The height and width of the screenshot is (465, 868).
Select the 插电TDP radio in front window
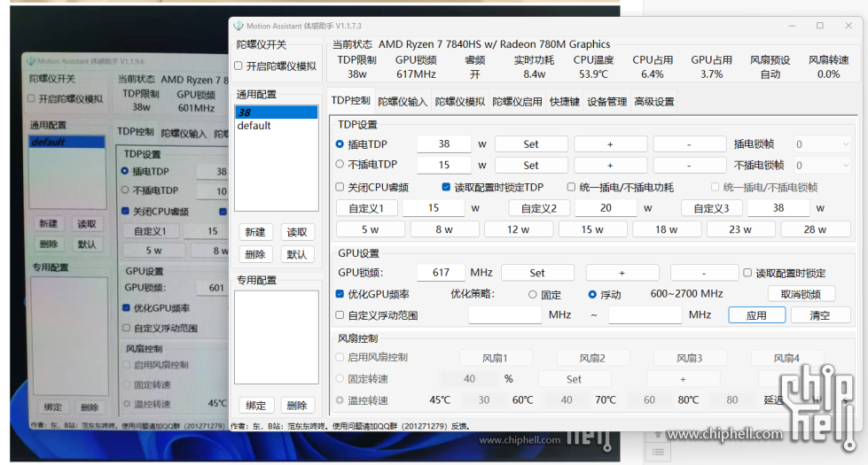click(340, 143)
